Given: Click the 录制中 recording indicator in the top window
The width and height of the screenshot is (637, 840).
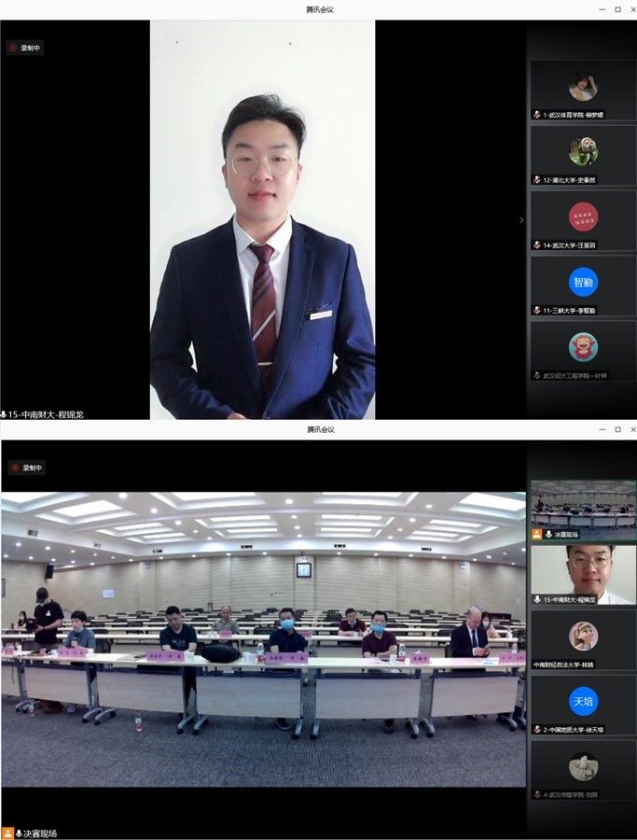Looking at the screenshot, I should [x=25, y=48].
